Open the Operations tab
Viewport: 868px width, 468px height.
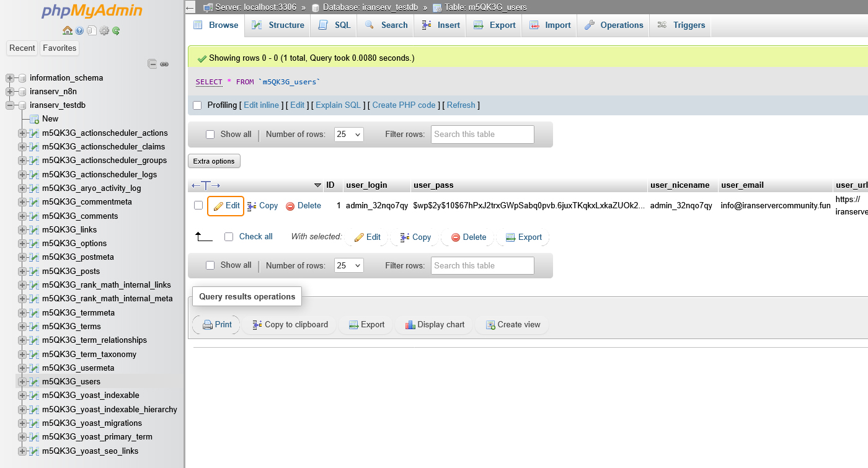click(x=614, y=25)
